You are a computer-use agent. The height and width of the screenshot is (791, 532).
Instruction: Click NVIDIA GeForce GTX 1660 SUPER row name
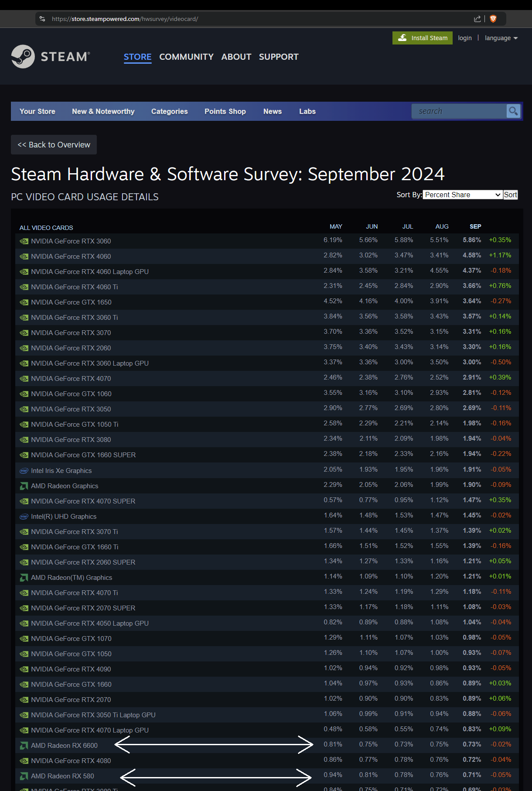(83, 455)
